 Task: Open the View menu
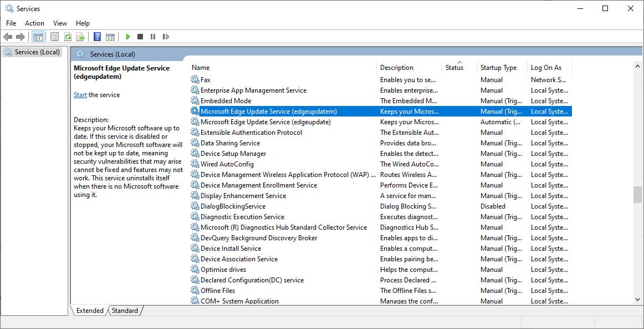[60, 23]
